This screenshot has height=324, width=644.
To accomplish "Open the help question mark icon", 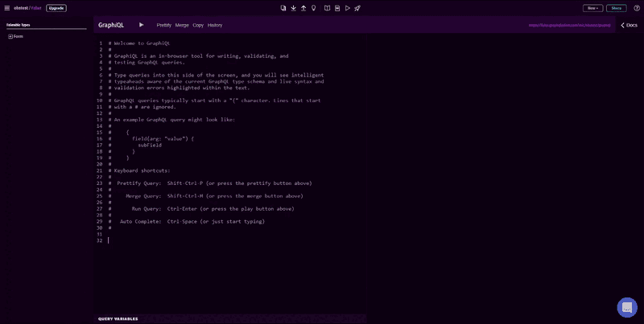I will pyautogui.click(x=637, y=8).
